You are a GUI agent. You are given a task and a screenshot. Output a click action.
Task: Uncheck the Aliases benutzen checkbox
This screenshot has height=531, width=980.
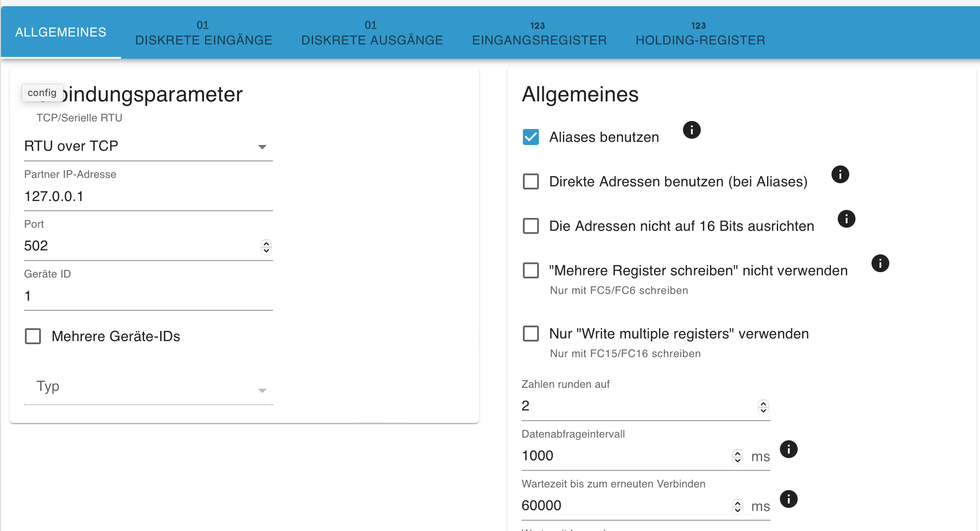tap(531, 137)
